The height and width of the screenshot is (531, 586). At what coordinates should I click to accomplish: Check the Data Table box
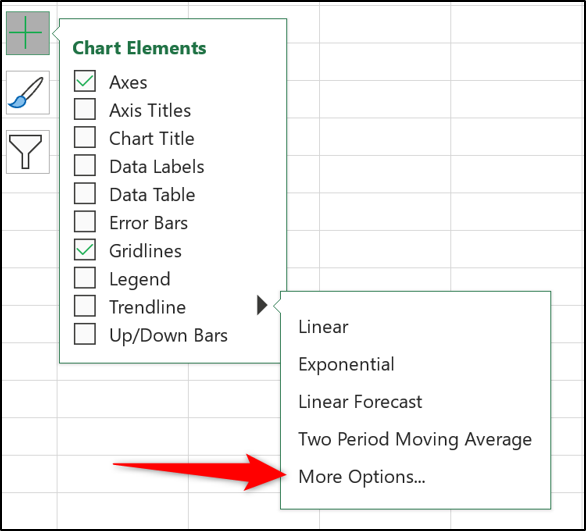[85, 194]
